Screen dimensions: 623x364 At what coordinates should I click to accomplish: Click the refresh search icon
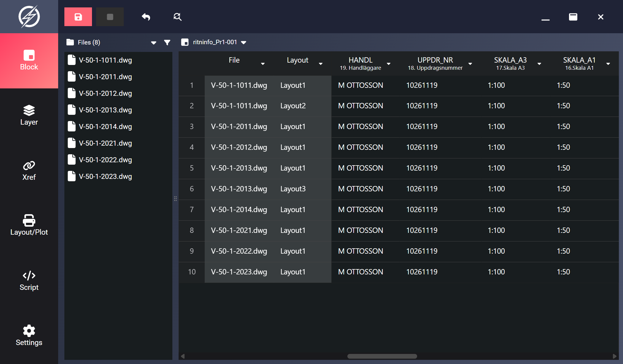pos(177,17)
